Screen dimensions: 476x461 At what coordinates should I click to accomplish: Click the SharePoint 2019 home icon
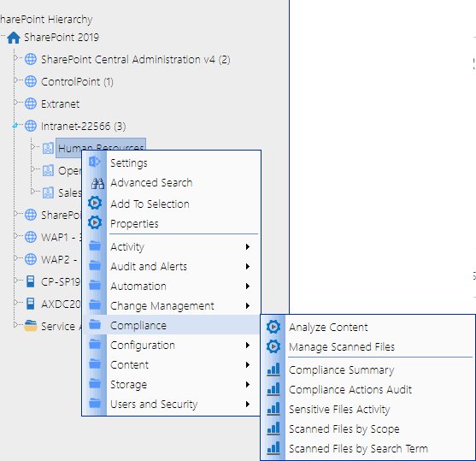tap(14, 38)
